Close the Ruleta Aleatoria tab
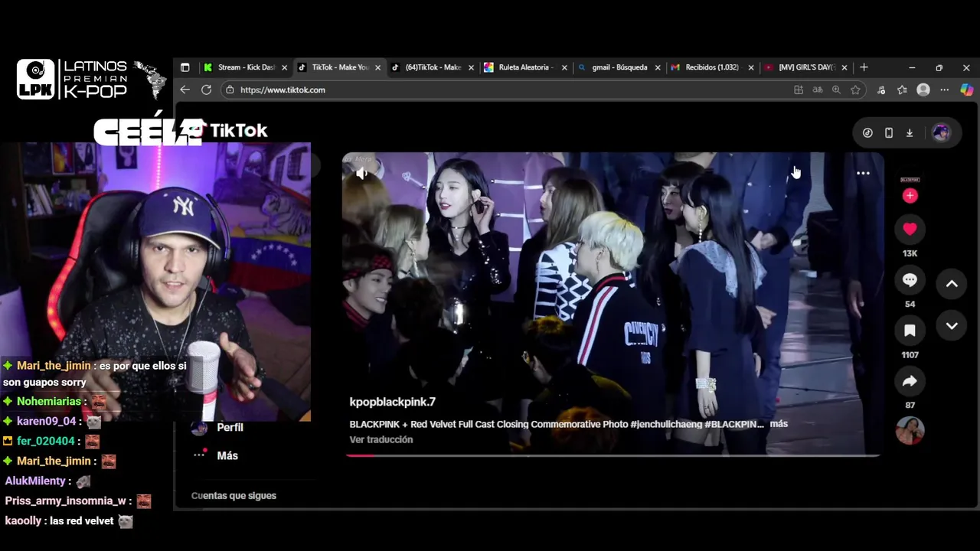Image resolution: width=980 pixels, height=551 pixels. [564, 67]
